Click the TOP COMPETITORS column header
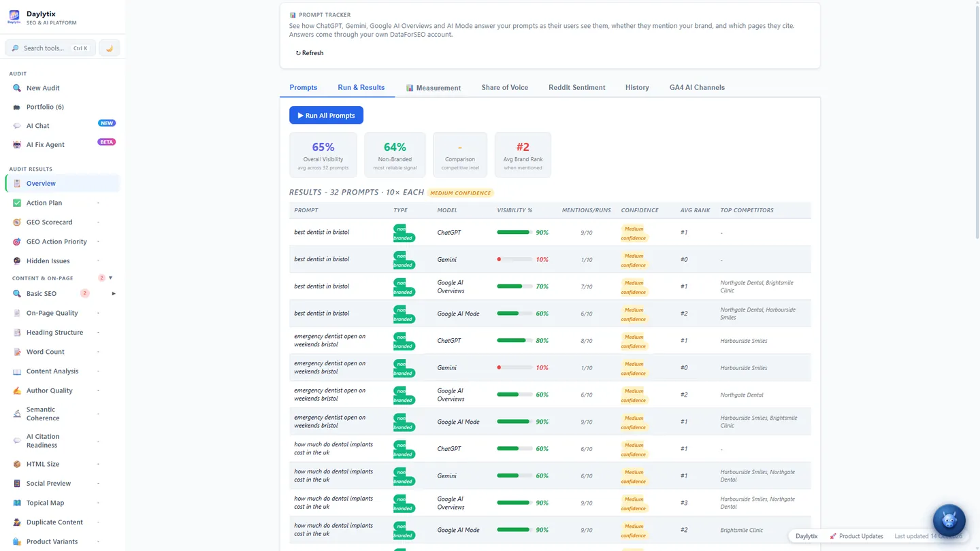 pyautogui.click(x=747, y=210)
